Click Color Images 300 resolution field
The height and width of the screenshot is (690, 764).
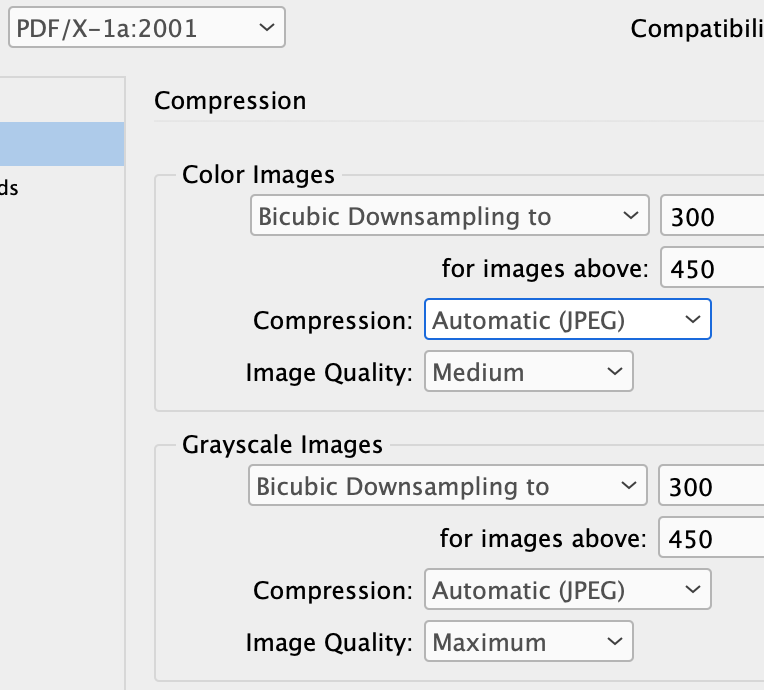712,216
